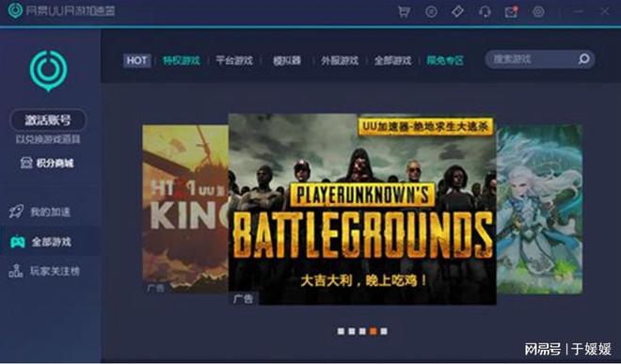This screenshot has height=364, width=621.
Task: Minimize the UU accelerator window
Action: 578,11
